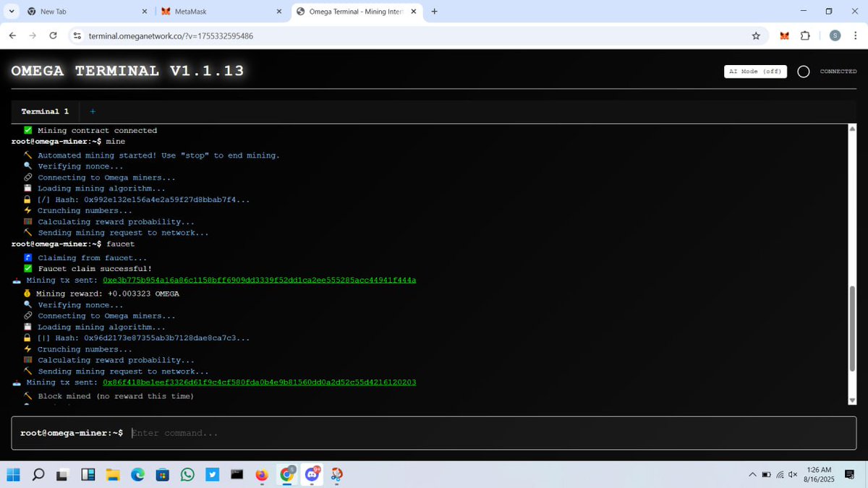Reload the current page
Viewport: 868px width, 488px height.
coord(53,35)
